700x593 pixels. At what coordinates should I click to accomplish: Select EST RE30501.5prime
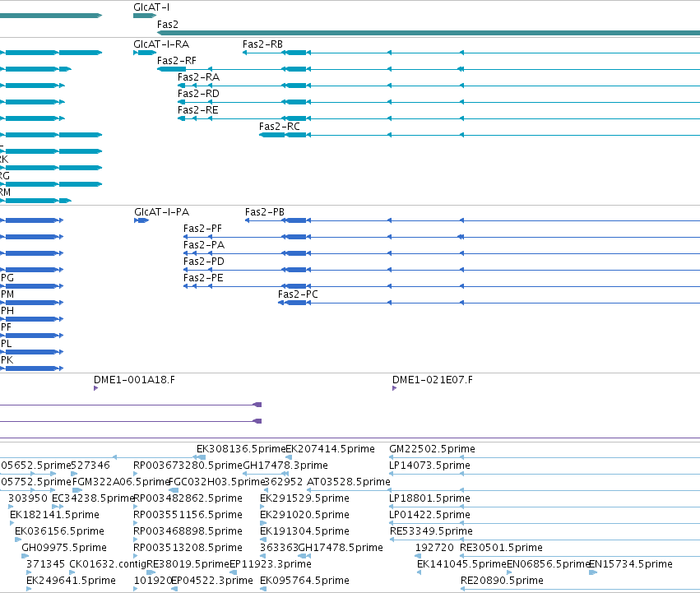point(501,549)
